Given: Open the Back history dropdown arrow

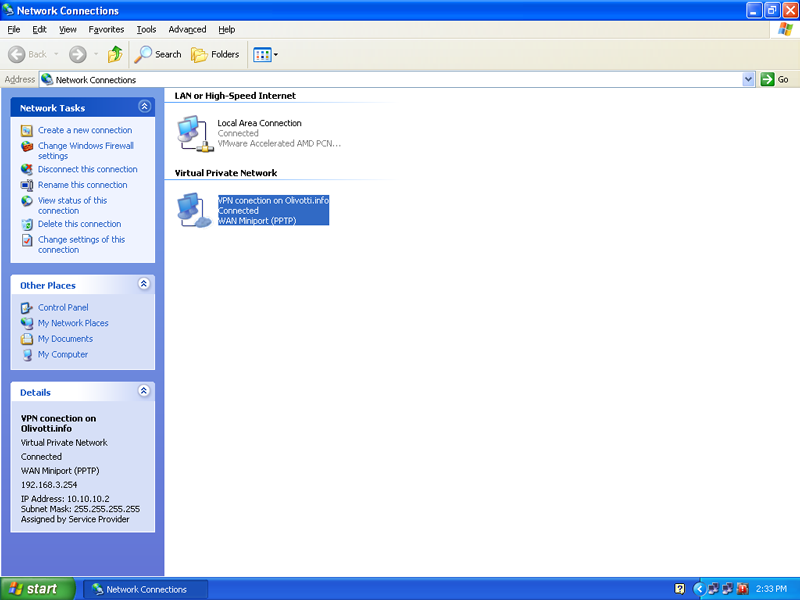Looking at the screenshot, I should 56,54.
